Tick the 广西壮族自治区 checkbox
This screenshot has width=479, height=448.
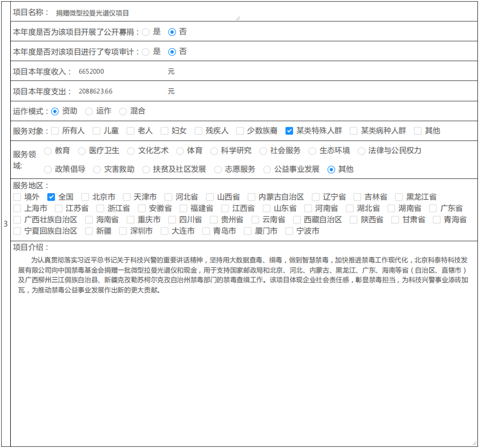[17, 220]
